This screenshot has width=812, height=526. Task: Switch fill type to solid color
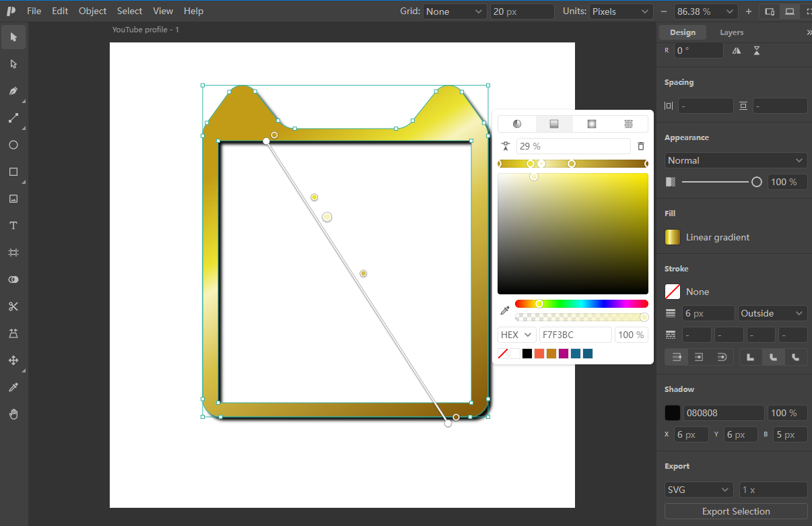coord(517,124)
